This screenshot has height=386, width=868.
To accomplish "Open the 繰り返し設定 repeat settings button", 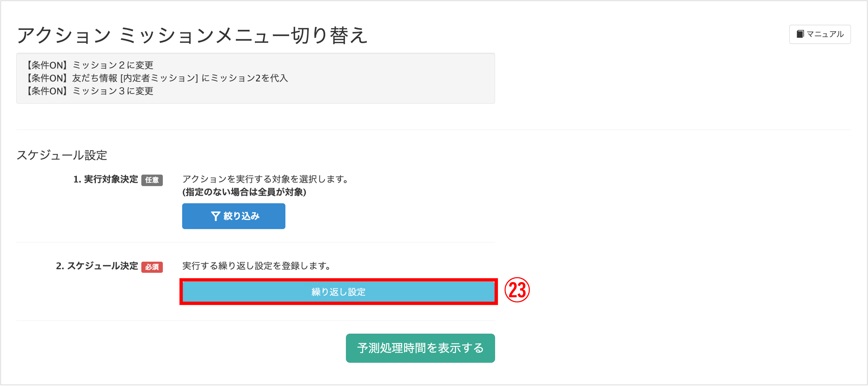I will click(338, 292).
